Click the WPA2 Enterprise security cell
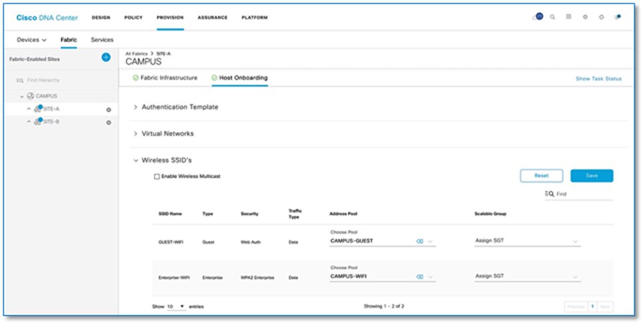The width and height of the screenshot is (644, 325). coord(257,278)
